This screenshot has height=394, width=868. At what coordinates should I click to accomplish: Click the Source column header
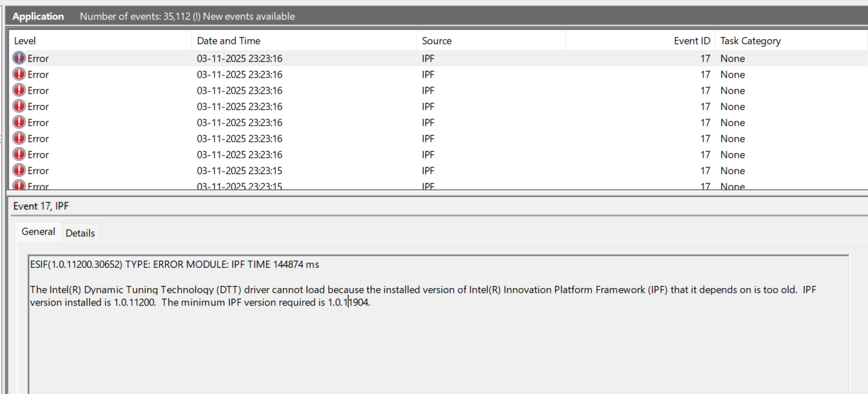coord(491,40)
